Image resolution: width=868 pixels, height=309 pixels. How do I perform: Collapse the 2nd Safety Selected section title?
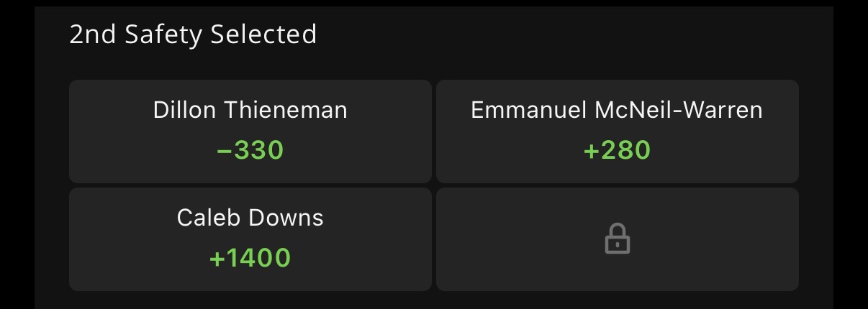pyautogui.click(x=193, y=34)
